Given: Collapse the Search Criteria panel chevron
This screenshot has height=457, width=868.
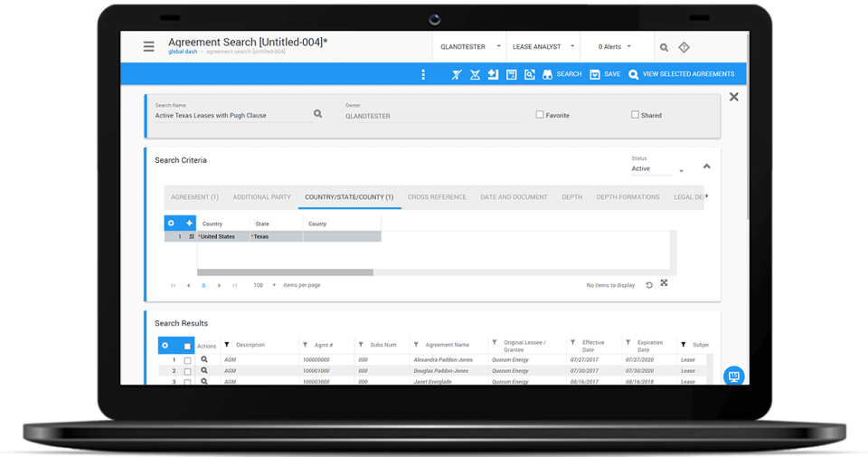Looking at the screenshot, I should 707,167.
